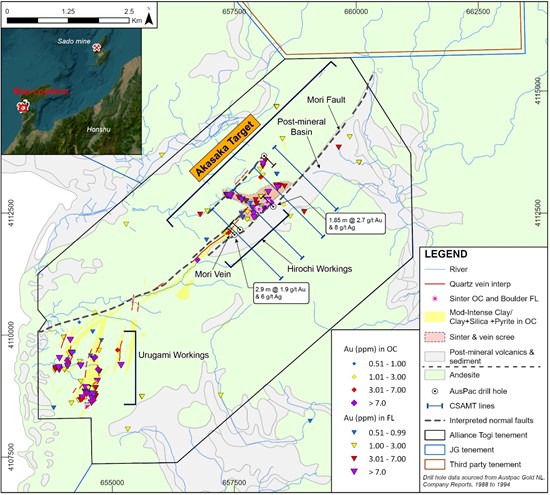
Task: Click the Third party tenement legend box
Action: pyautogui.click(x=435, y=464)
